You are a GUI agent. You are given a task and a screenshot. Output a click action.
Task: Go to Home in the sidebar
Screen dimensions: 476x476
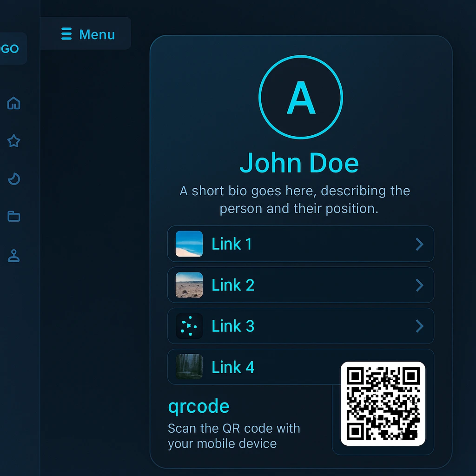[14, 103]
